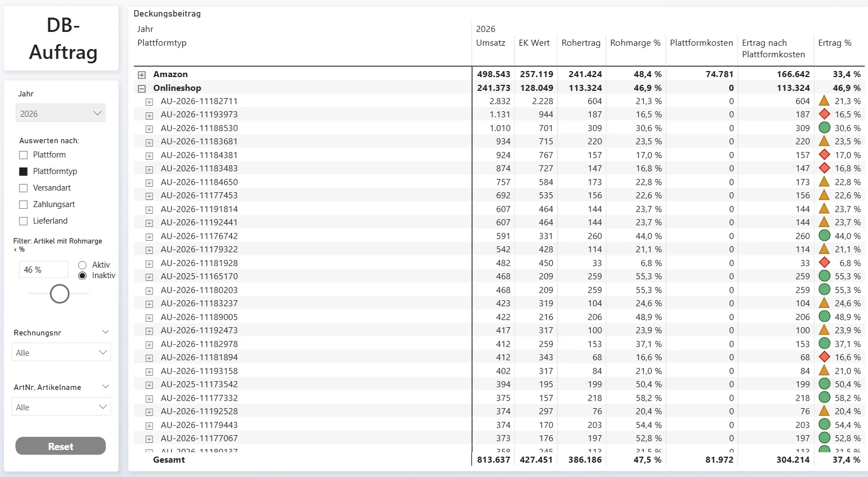This screenshot has height=477, width=868.
Task: Click orange triangle icon in AU-2026-11193158 row
Action: [x=824, y=371]
